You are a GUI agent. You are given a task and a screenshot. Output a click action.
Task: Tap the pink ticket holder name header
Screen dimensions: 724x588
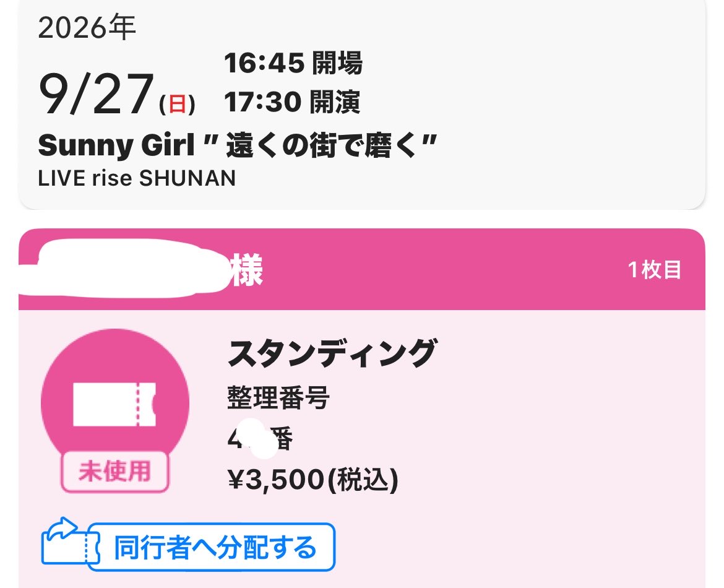362,269
